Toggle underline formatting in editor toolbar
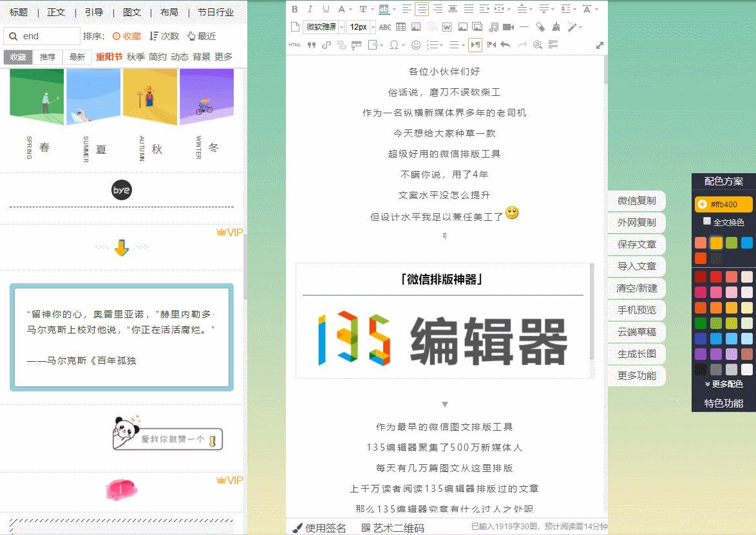Viewport: 756px width, 535px height. pos(326,9)
